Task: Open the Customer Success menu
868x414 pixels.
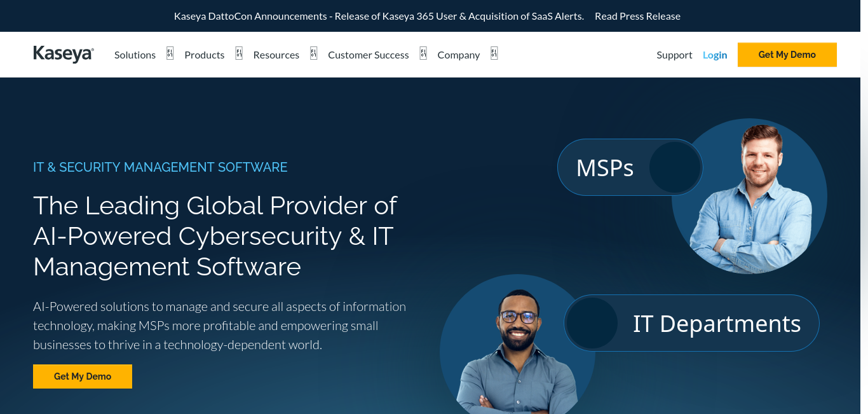Action: tap(369, 55)
